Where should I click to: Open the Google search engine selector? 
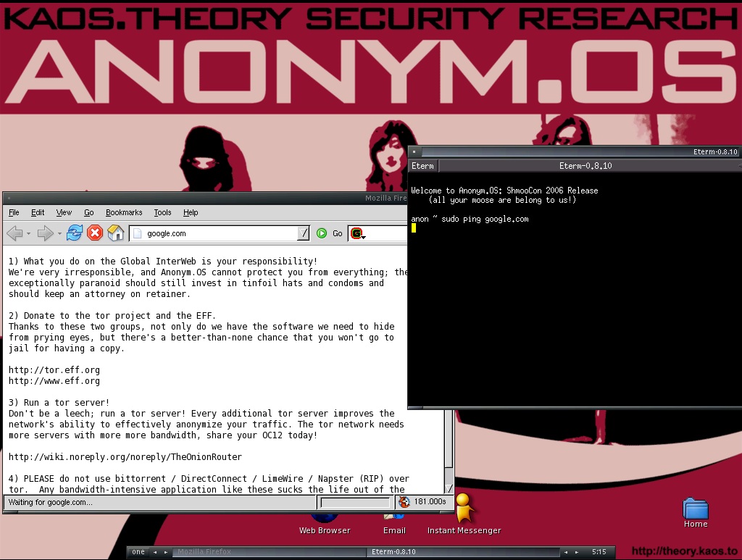[358, 233]
